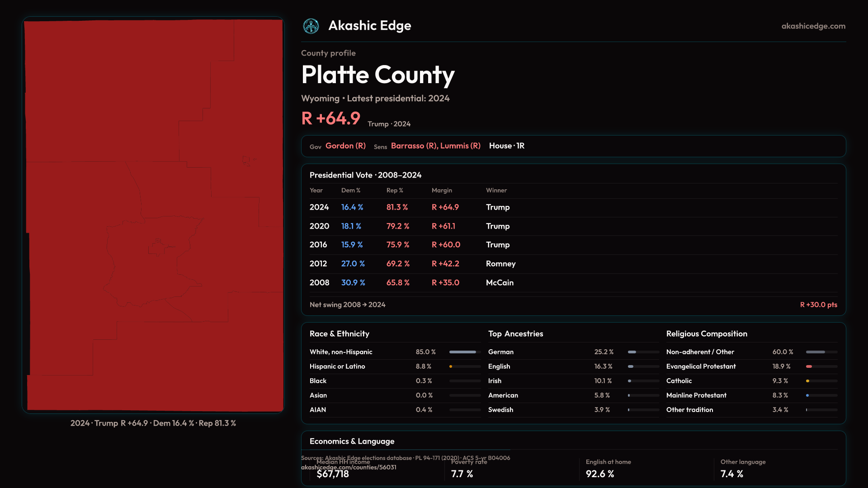Click the Evangelical Protestant red bar
The width and height of the screenshot is (868, 488).
pos(809,366)
